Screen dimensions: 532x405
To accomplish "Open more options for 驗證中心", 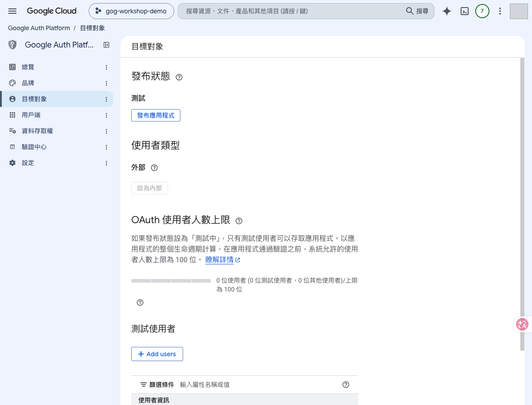I will pyautogui.click(x=106, y=147).
